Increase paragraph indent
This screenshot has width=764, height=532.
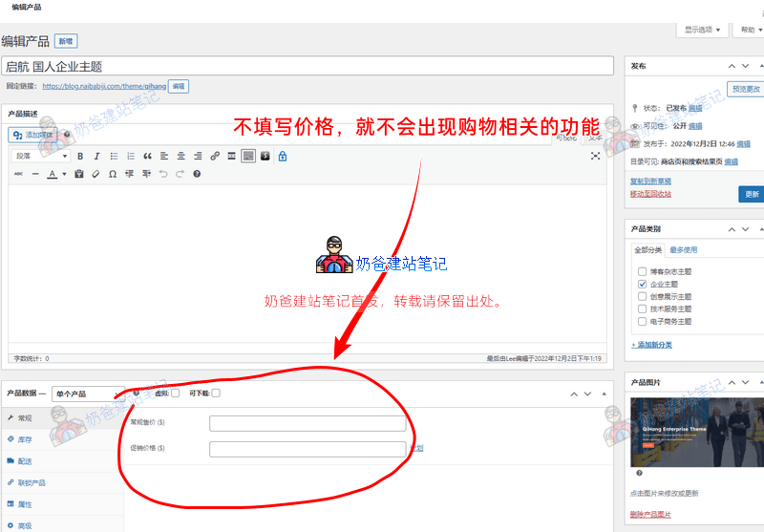146,174
